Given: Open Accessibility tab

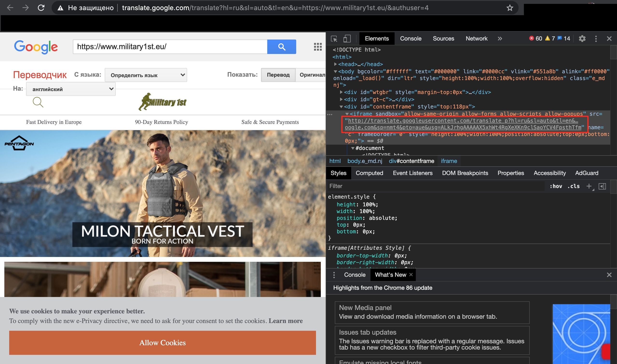Looking at the screenshot, I should [x=549, y=173].
